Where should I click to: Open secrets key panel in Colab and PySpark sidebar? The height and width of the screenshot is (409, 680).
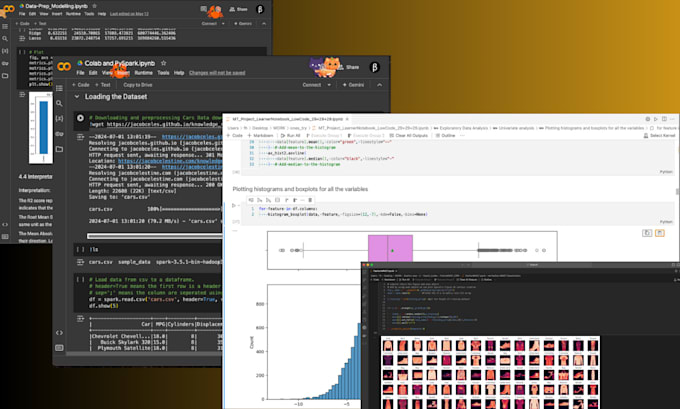(x=59, y=134)
